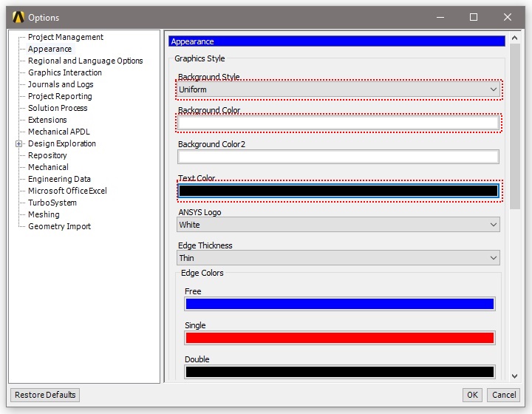
Task: Open Geometry Import options
Action: click(x=59, y=226)
